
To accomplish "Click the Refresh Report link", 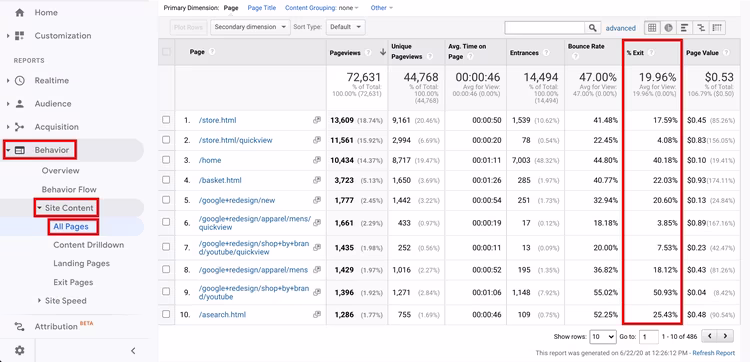I will tap(713, 353).
